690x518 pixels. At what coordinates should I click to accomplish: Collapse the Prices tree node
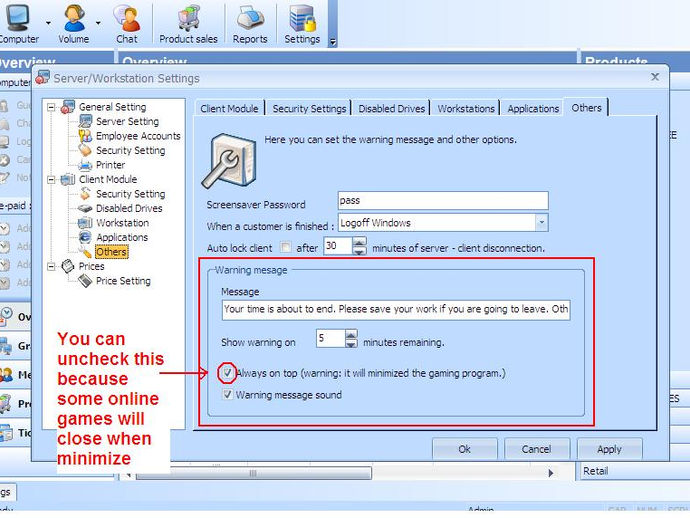pos(51,266)
